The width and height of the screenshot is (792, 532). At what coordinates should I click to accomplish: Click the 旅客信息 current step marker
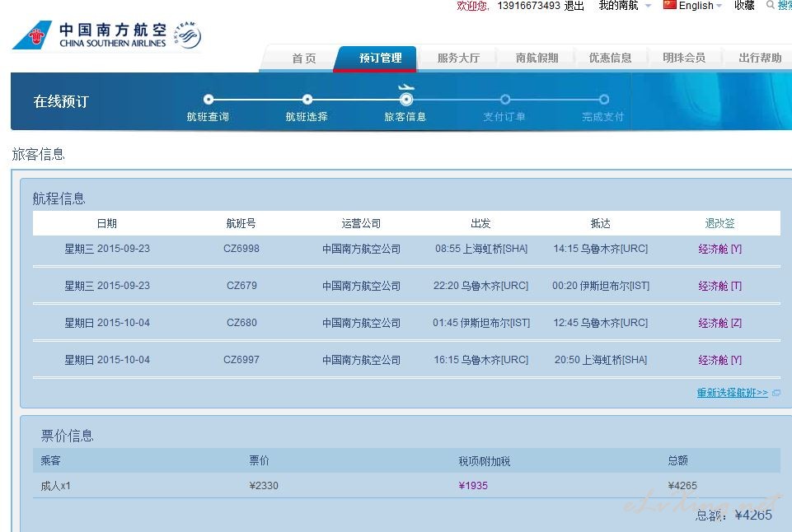coord(405,100)
